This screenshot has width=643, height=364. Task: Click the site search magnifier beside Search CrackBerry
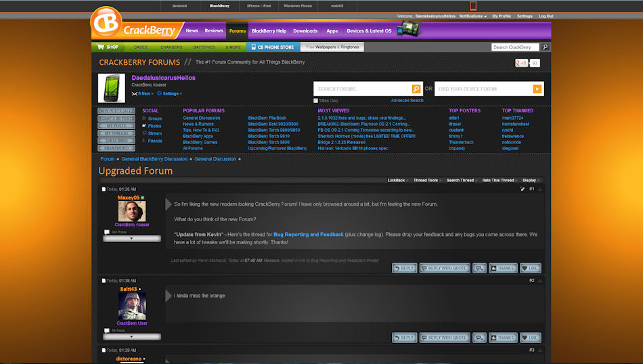coord(545,47)
